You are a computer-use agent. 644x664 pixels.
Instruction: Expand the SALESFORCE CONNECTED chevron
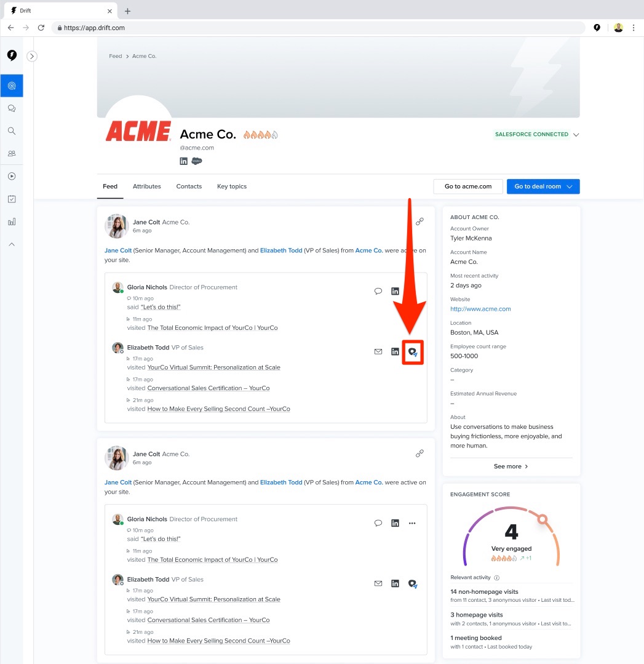pyautogui.click(x=576, y=135)
